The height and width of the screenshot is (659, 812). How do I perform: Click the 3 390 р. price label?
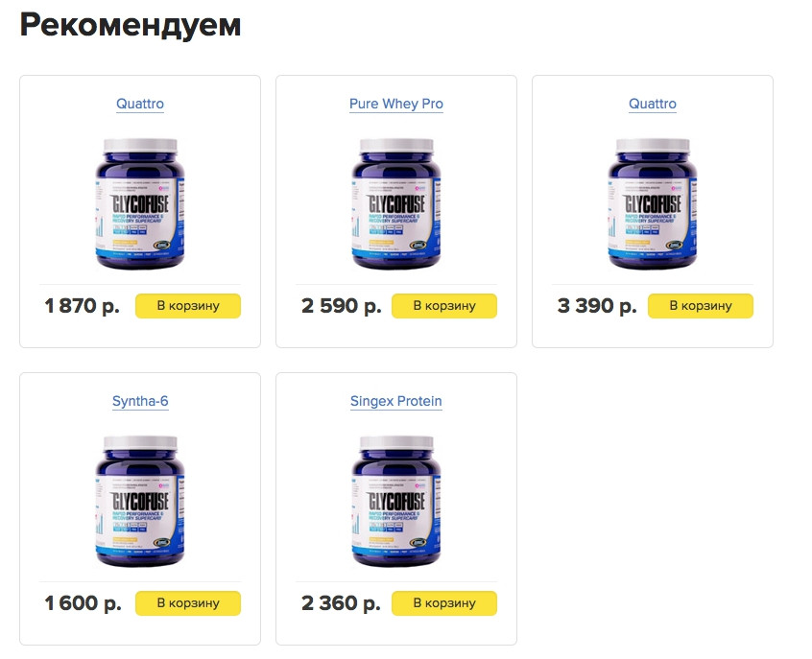pos(597,306)
